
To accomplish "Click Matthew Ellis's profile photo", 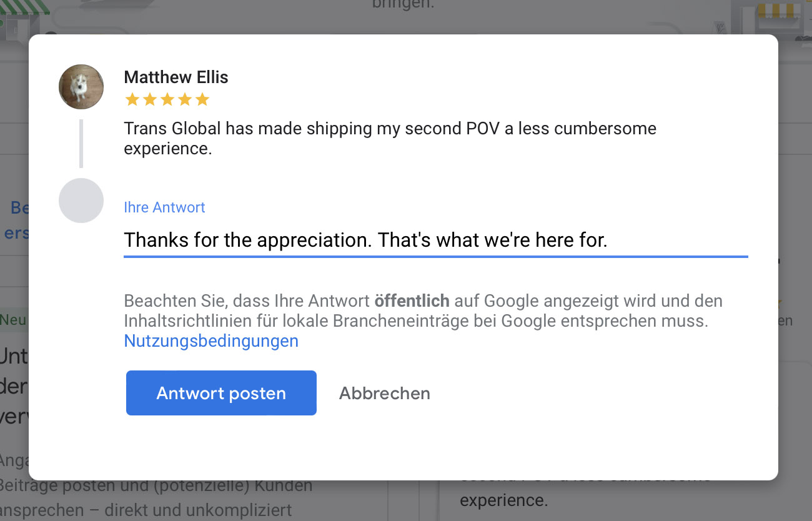I will coord(81,87).
